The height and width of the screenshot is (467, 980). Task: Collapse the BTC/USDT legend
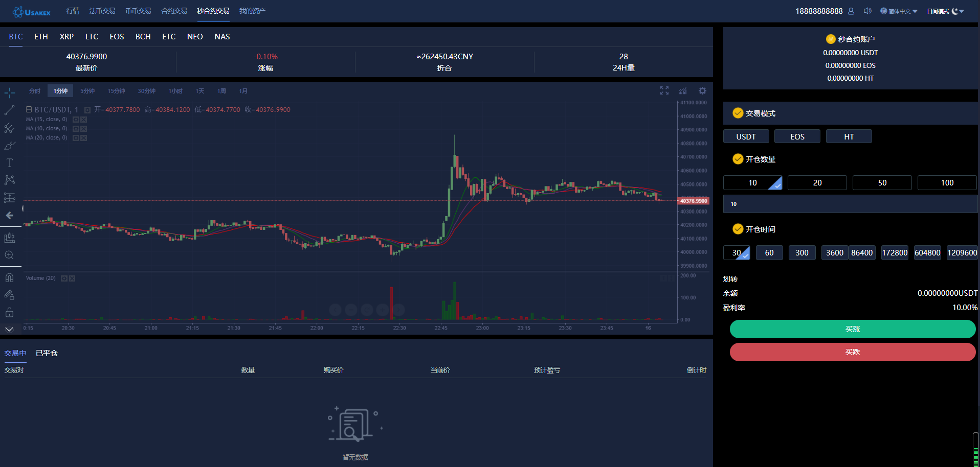(29, 109)
